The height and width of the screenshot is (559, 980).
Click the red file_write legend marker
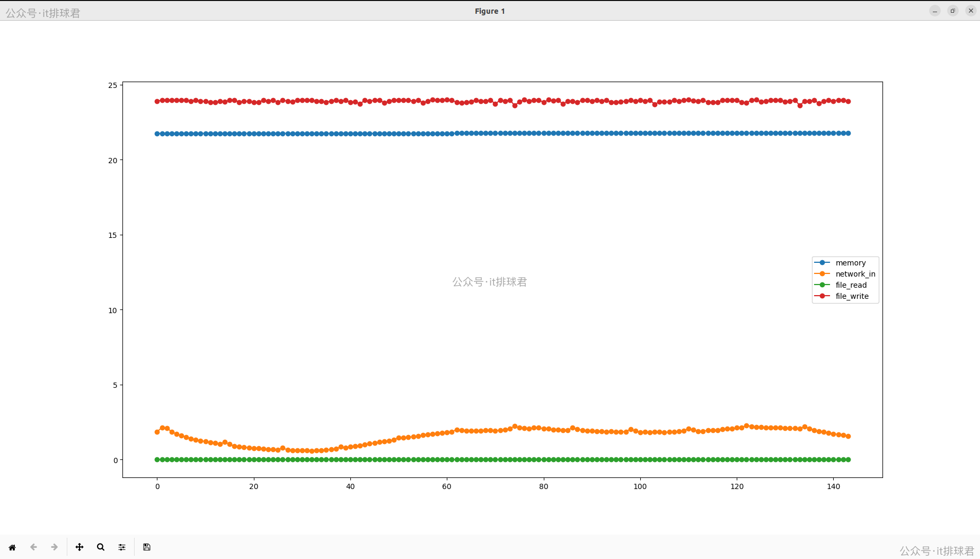tap(822, 296)
